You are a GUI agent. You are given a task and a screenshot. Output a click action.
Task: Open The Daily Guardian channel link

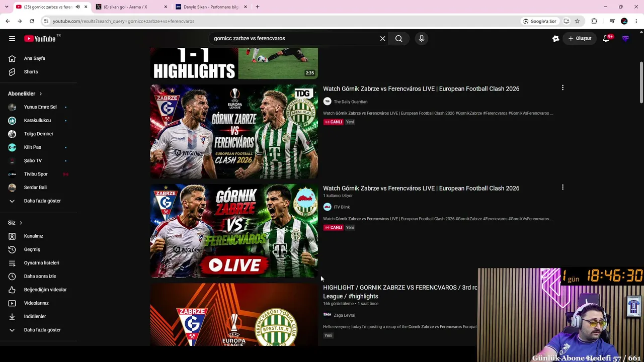pyautogui.click(x=350, y=102)
